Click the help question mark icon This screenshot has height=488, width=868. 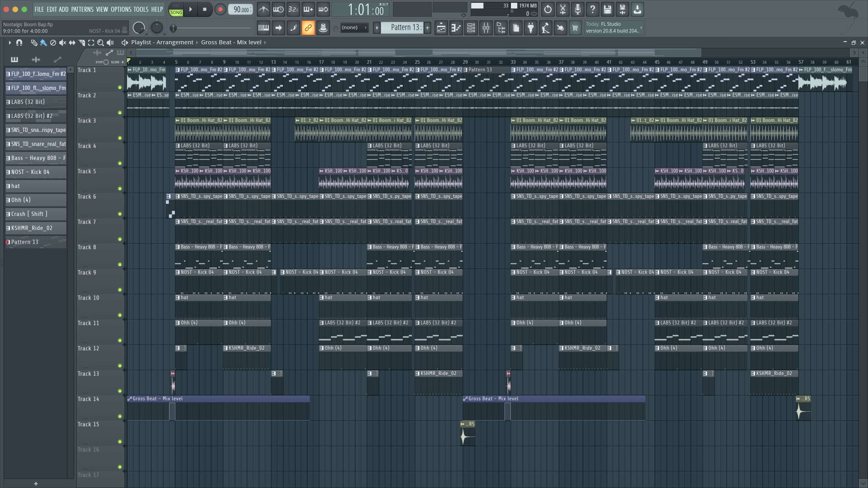pyautogui.click(x=593, y=9)
